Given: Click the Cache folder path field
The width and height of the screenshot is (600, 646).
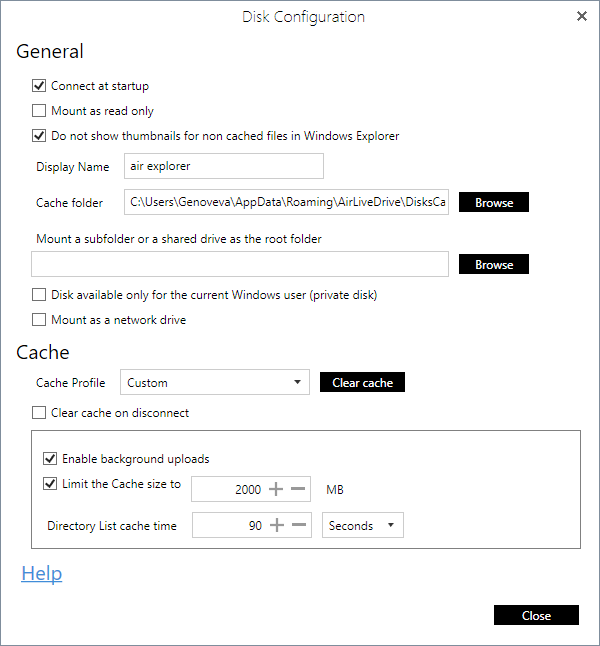Looking at the screenshot, I should (286, 202).
